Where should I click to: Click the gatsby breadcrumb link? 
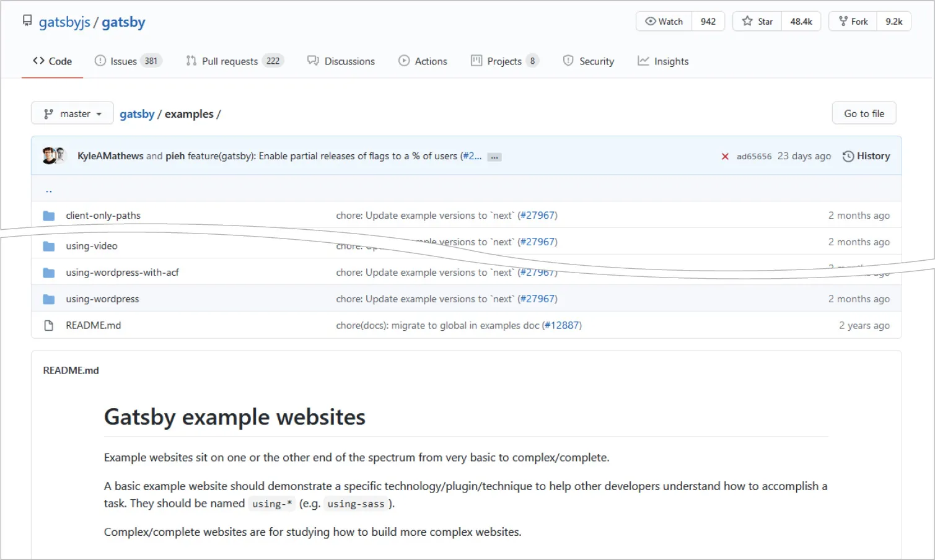point(137,114)
